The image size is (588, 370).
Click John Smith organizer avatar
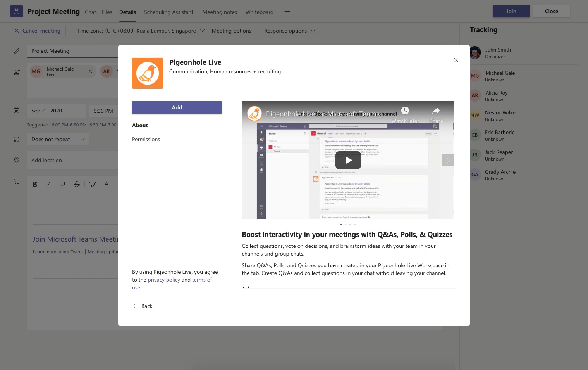pyautogui.click(x=475, y=52)
